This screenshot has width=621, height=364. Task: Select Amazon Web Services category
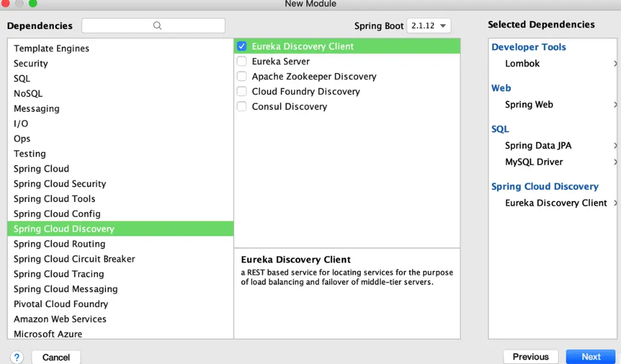coord(120,319)
